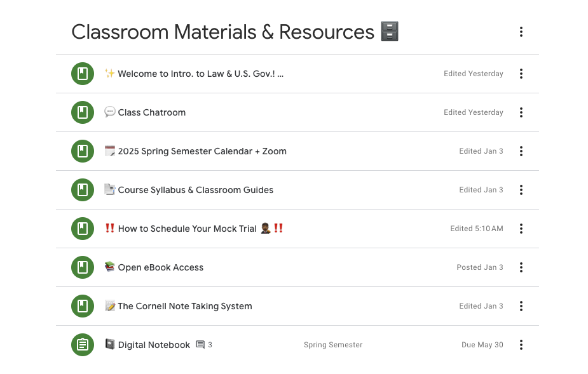Open the Welcome to Intro. to Law & U.S. Gov. material
588x374 pixels.
297,74
